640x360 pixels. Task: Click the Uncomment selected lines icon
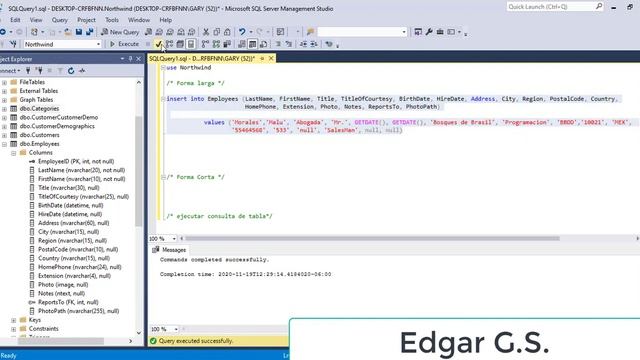[289, 44]
